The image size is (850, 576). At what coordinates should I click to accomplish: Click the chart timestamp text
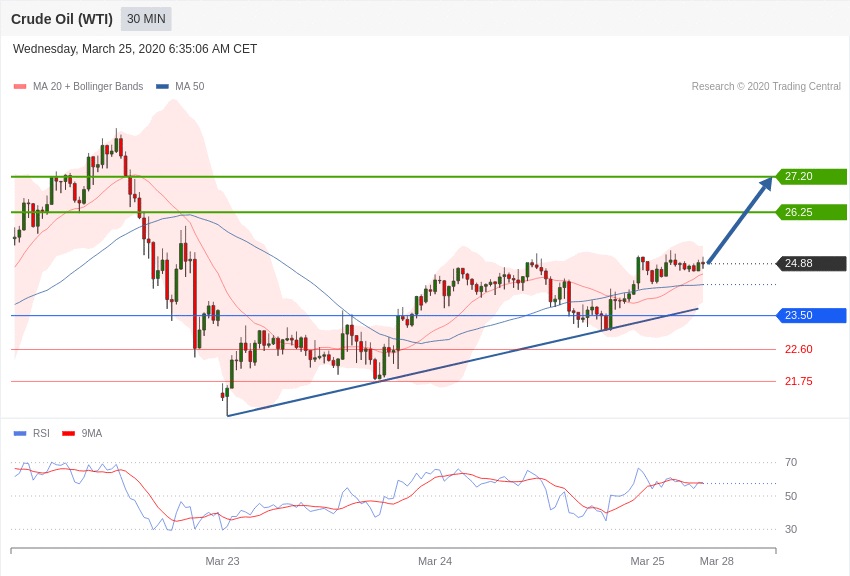135,49
